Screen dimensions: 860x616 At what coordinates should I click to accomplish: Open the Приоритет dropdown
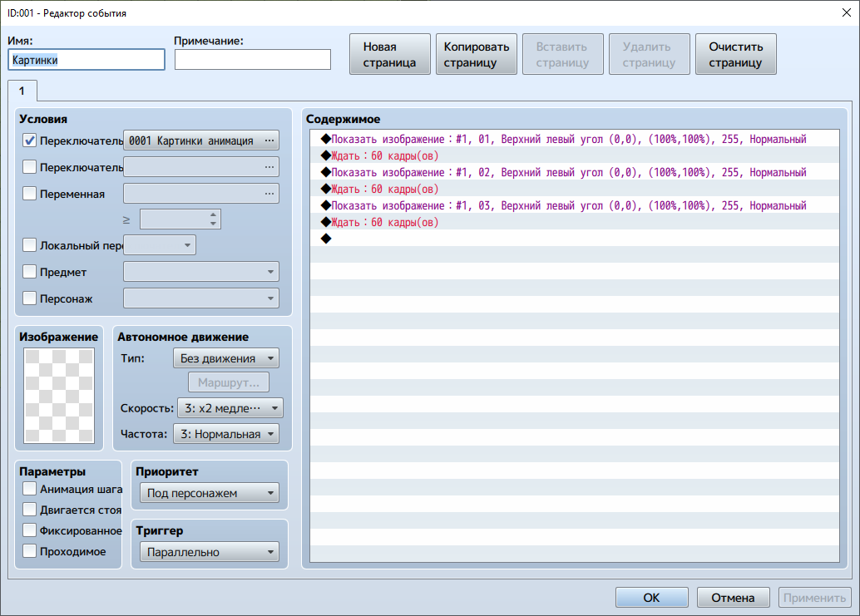point(210,493)
